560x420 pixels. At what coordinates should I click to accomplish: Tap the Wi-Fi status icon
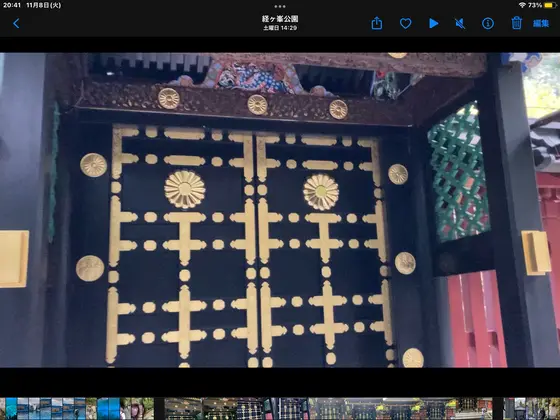click(x=522, y=5)
